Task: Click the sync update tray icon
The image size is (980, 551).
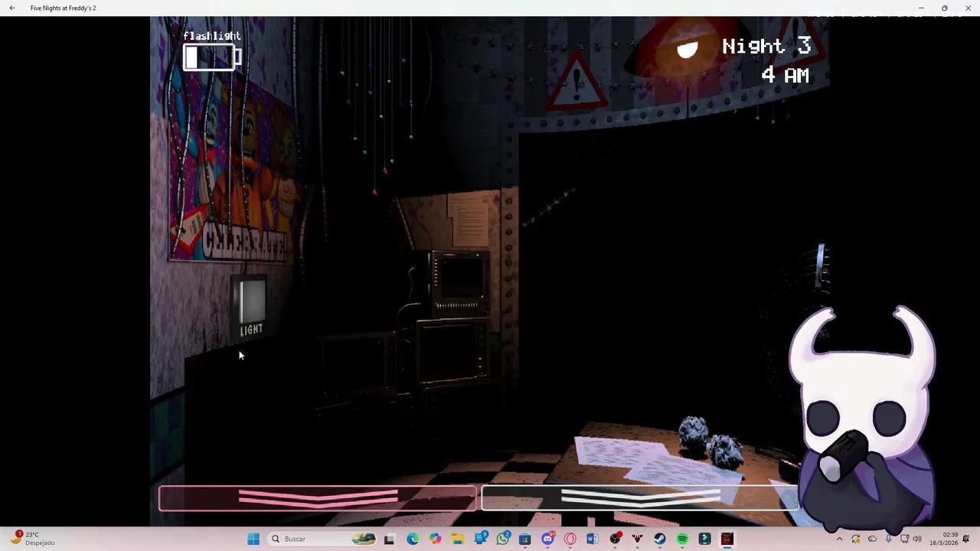Action: pyautogui.click(x=856, y=539)
